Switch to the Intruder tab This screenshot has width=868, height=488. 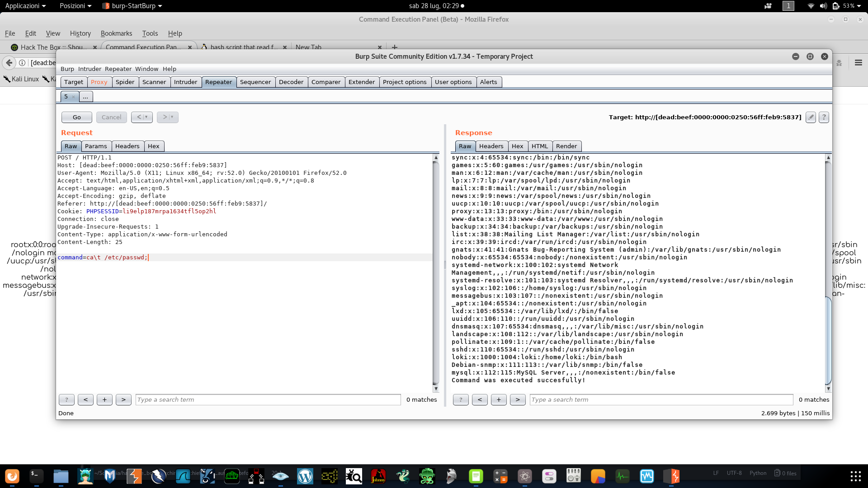pos(185,82)
